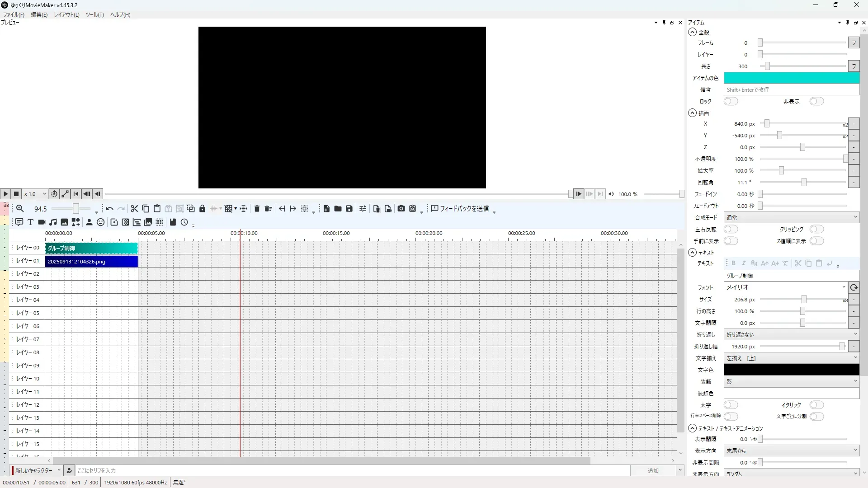Viewport: 868px width, 488px height.
Task: Open the ファイル(F) menu
Action: pos(14,15)
